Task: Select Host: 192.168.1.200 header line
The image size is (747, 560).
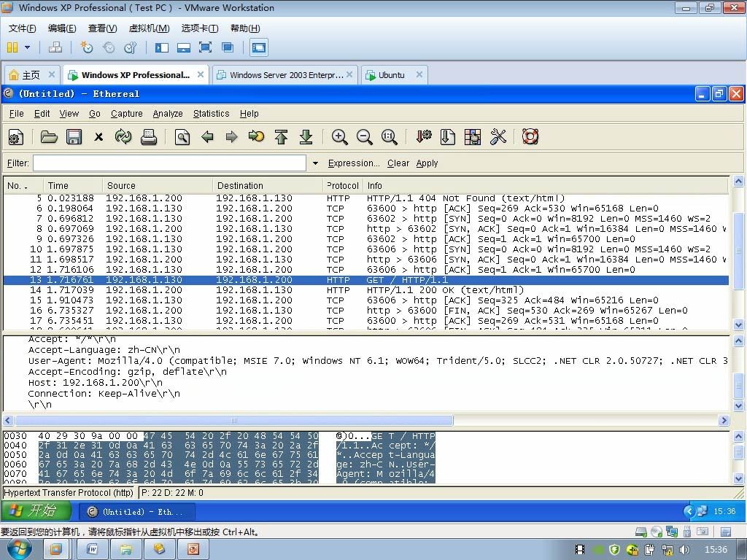Action: [96, 383]
